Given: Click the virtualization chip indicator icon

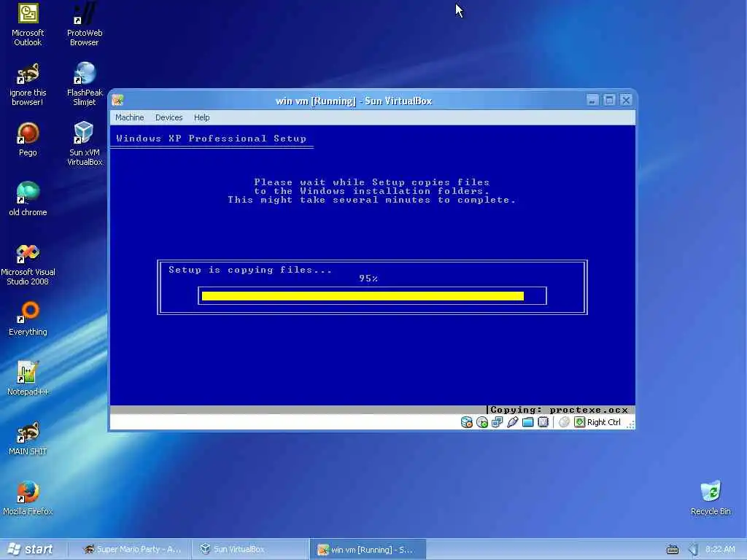Looking at the screenshot, I should click(x=543, y=422).
